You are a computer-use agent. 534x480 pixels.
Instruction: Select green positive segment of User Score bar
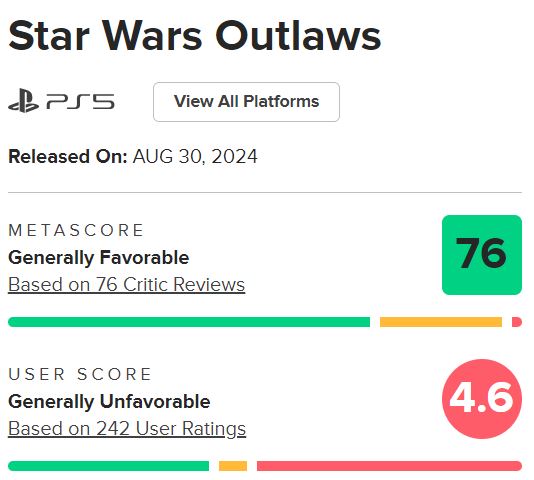pyautogui.click(x=109, y=466)
